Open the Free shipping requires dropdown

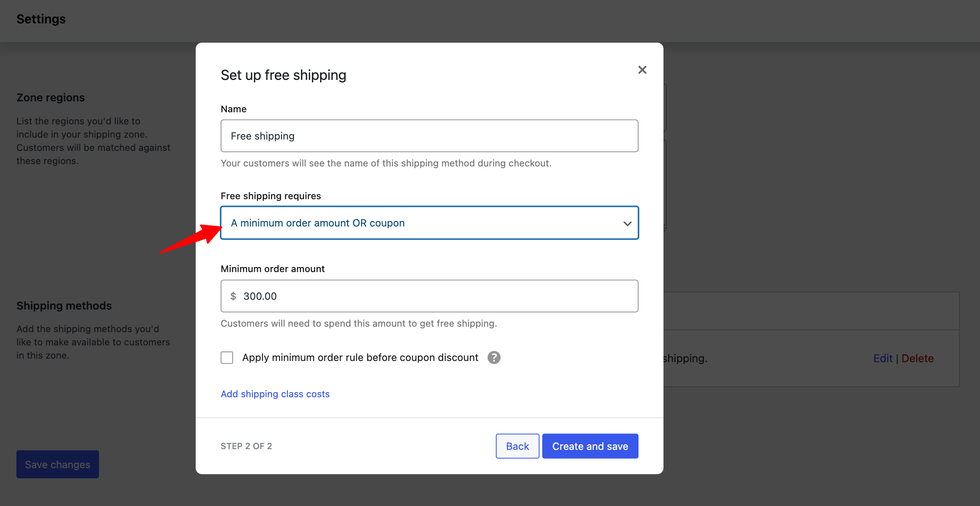tap(429, 223)
